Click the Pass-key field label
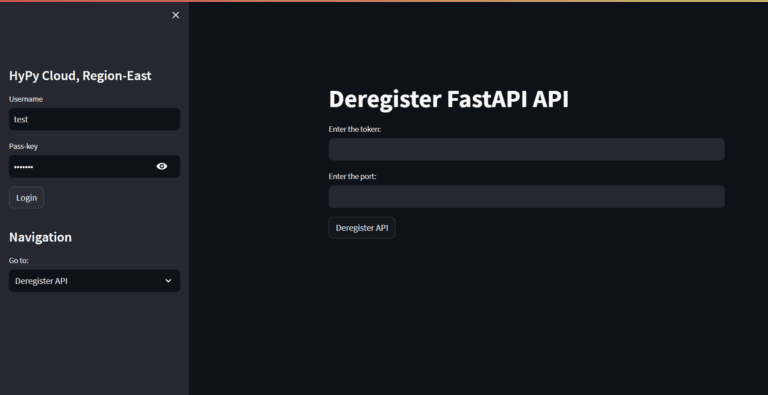This screenshot has width=768, height=395. pos(24,146)
